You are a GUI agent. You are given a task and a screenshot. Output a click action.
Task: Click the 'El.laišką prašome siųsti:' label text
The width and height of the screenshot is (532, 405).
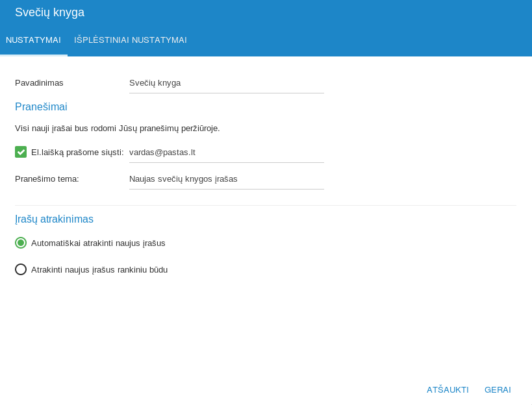[x=77, y=153]
